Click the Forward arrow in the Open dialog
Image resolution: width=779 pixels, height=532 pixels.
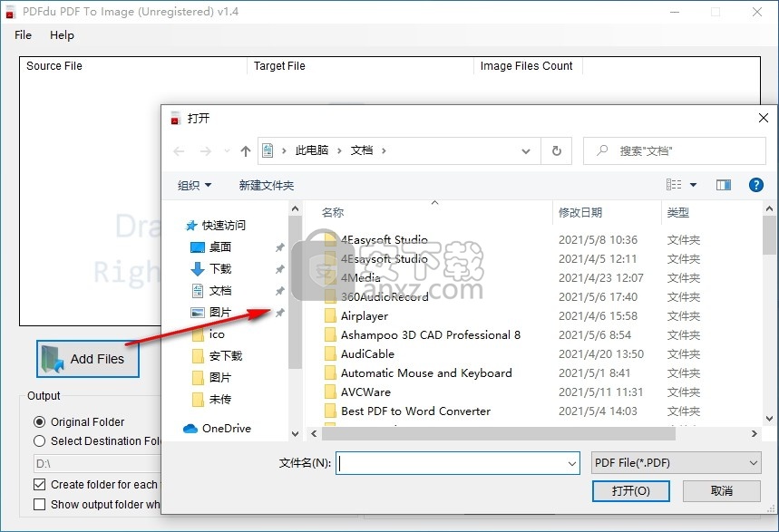[x=205, y=151]
